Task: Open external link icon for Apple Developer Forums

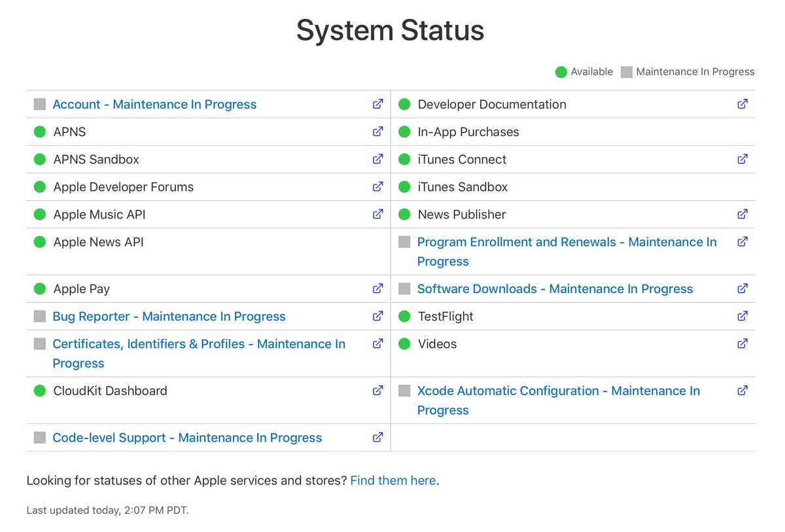Action: [x=378, y=186]
